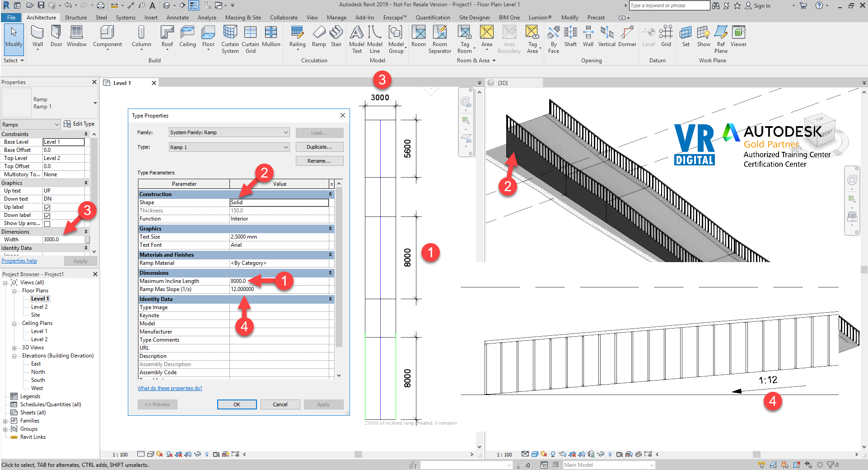868x470 pixels.
Task: Click the Duplicate... button
Action: (x=319, y=147)
